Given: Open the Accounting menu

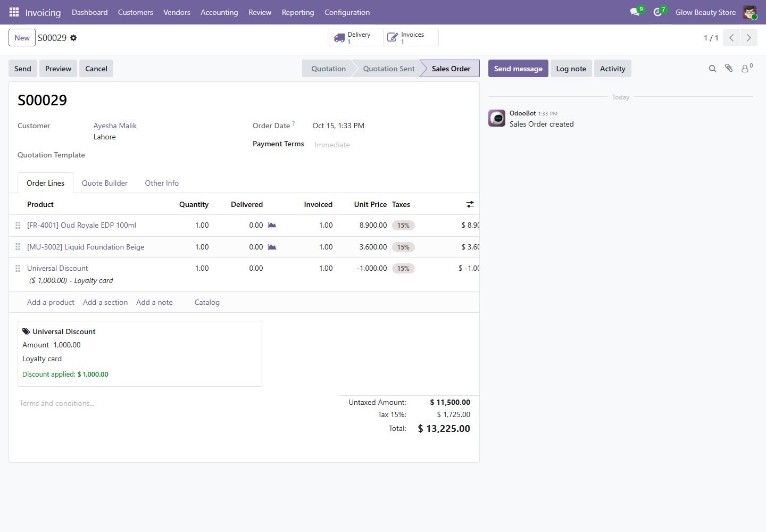Looking at the screenshot, I should click(219, 12).
